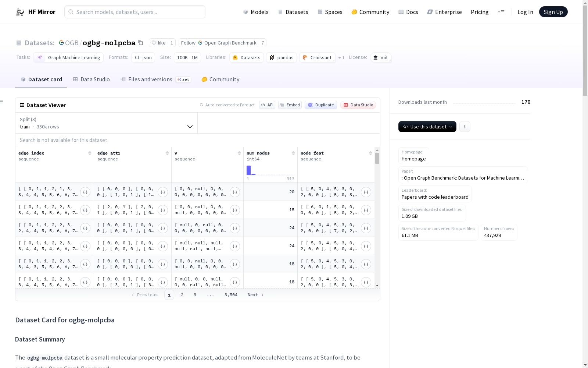Expand node_feat cell in row with num_nodes 15

click(x=366, y=210)
